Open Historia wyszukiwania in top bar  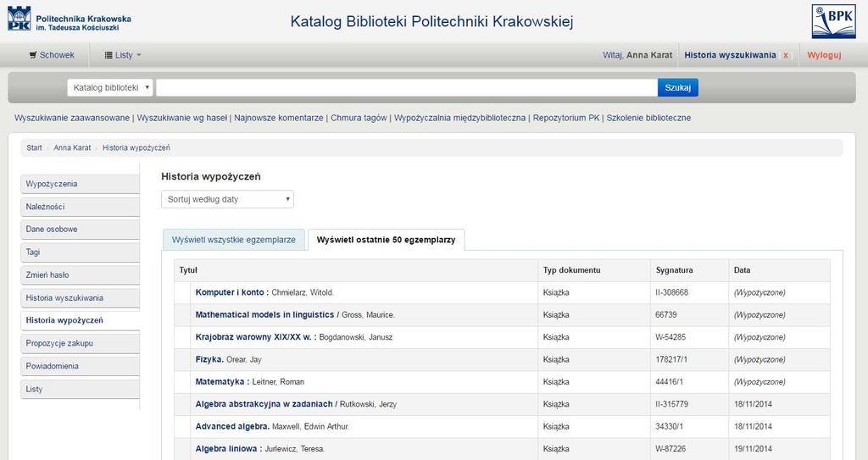coord(730,55)
